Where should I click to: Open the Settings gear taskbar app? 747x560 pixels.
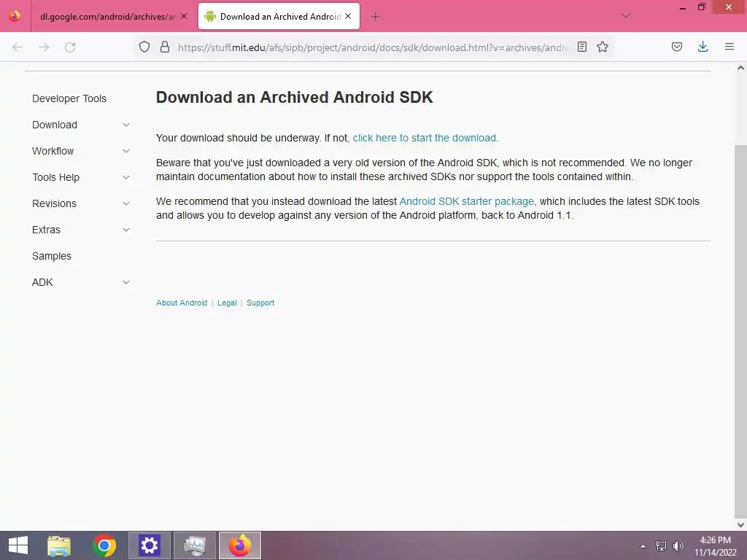click(x=149, y=545)
